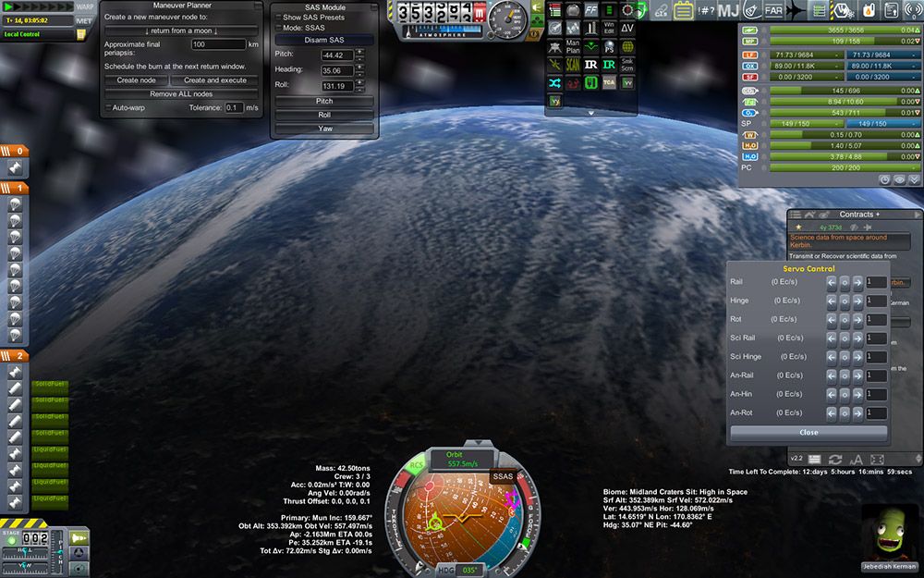Click the green IR icon

(609, 65)
